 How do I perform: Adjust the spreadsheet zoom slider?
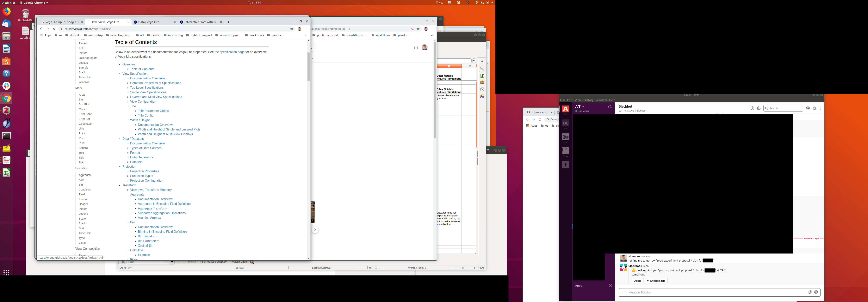coord(463,268)
